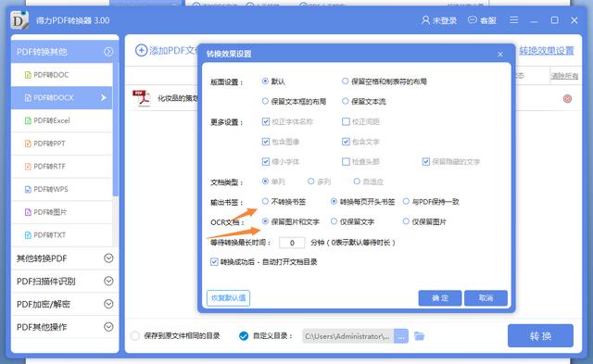
Task: Toggle 包含文字 checkbox
Action: coord(346,142)
